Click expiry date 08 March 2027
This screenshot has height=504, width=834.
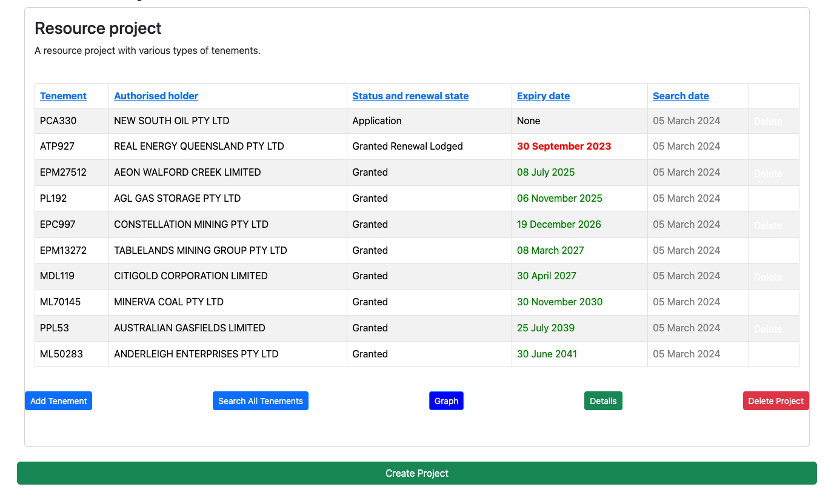[x=550, y=250]
